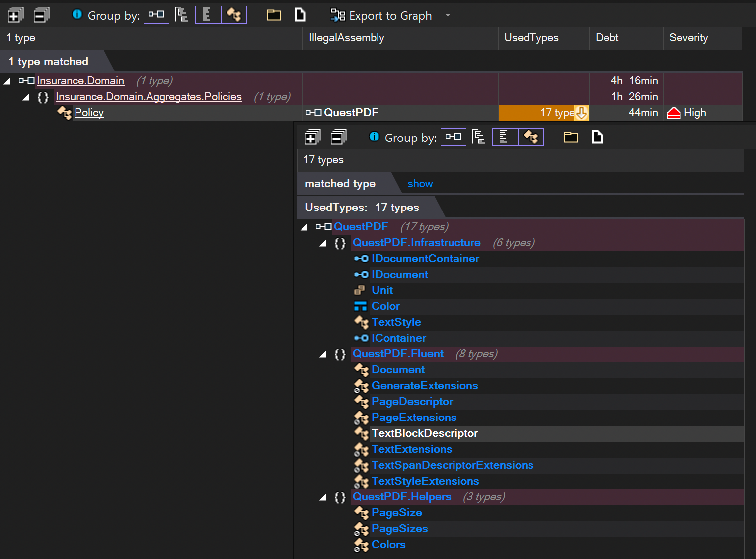The height and width of the screenshot is (559, 756).
Task: Click the IContainer interface icon
Action: click(x=361, y=338)
